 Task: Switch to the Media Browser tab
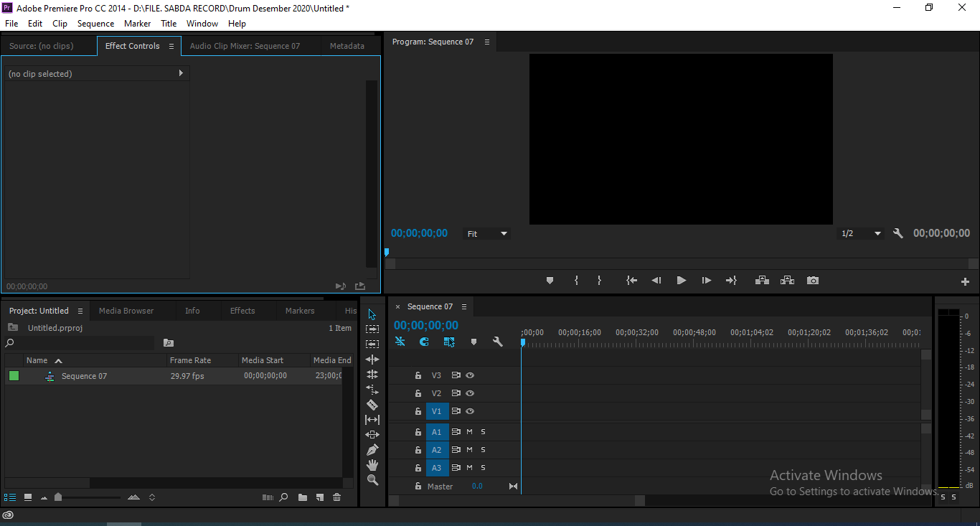126,311
